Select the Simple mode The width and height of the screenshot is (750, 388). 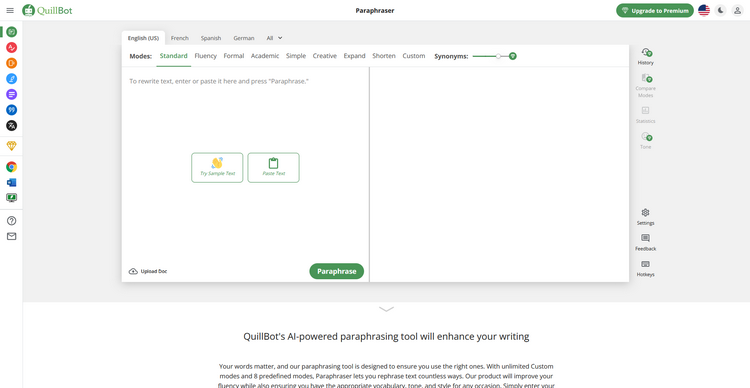296,56
